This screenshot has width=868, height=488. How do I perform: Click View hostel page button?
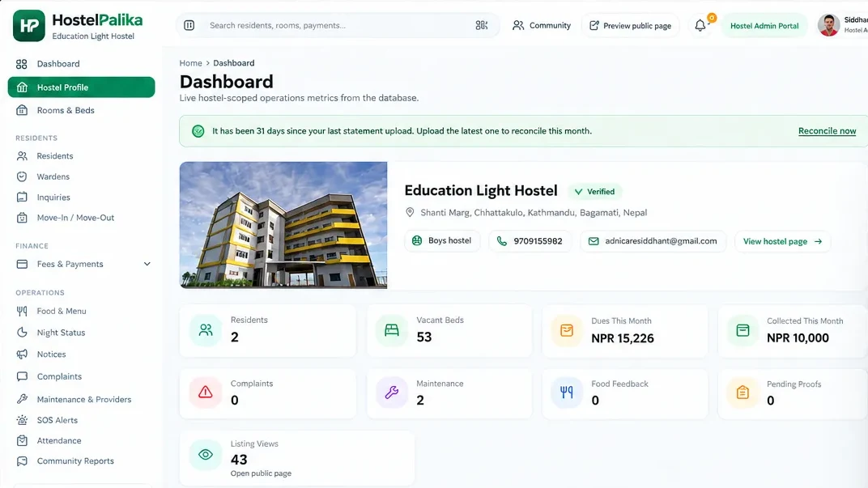click(782, 241)
